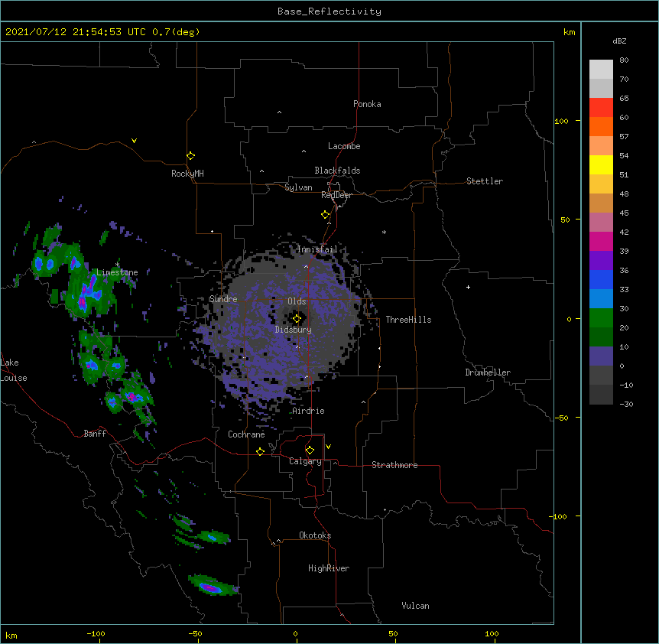The height and width of the screenshot is (644, 659).
Task: Click the yellow diamond marker below RedDeer
Action: (x=325, y=215)
